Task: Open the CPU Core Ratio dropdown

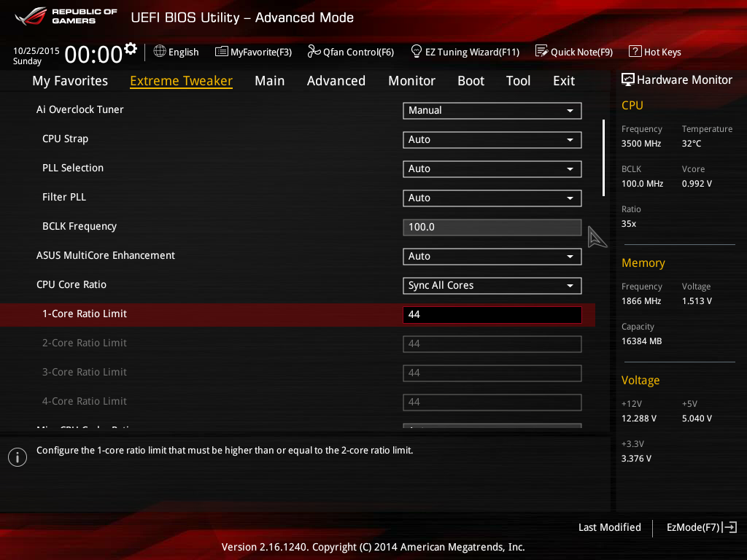Action: pos(492,285)
